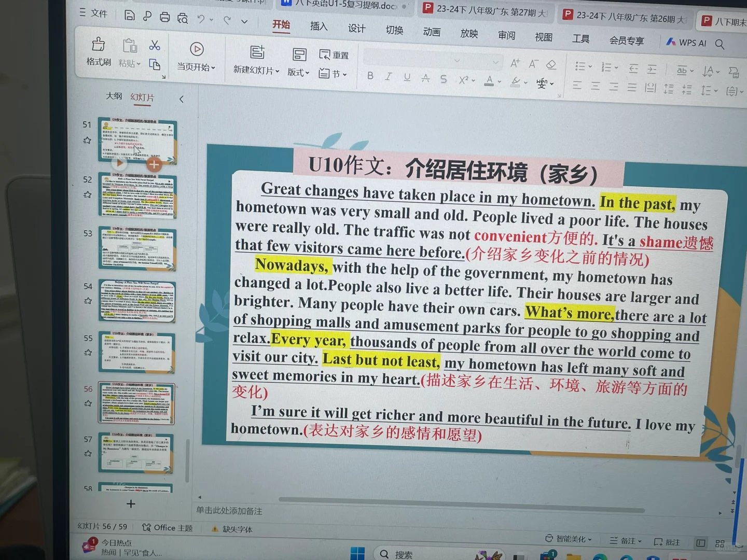Start slideshow with 当页开始 play icon
The height and width of the screenshot is (560, 747).
coord(197,49)
